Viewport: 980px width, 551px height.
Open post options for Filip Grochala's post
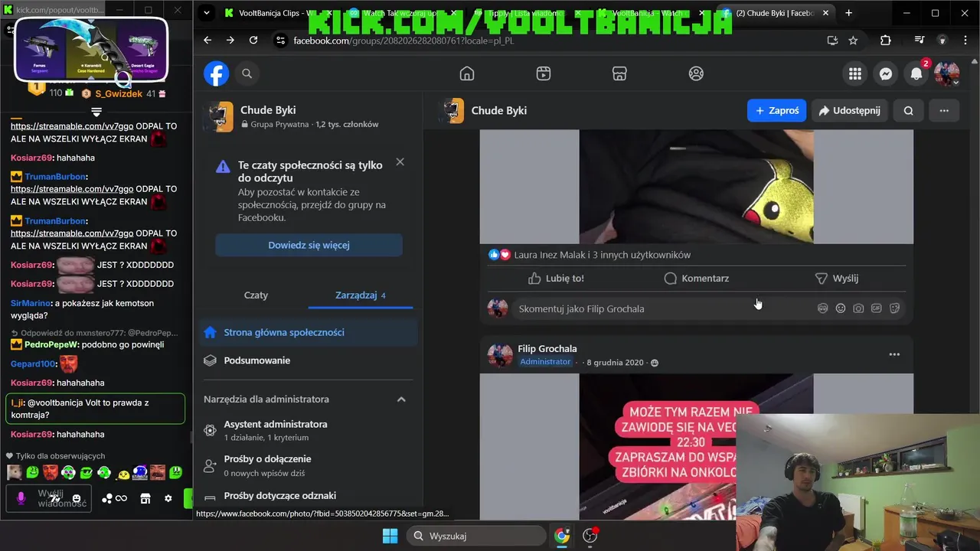894,354
